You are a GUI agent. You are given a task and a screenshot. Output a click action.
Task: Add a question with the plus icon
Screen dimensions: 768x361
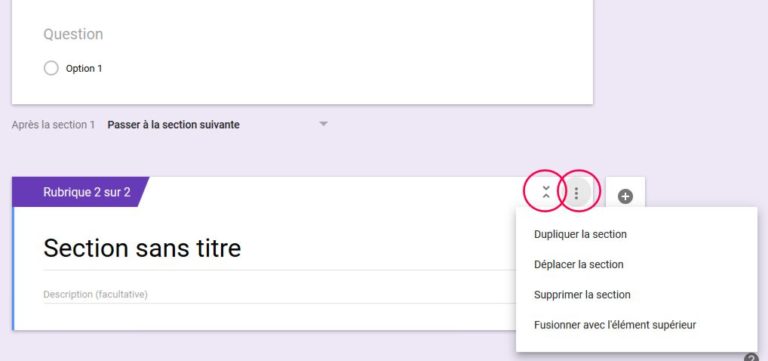point(625,196)
